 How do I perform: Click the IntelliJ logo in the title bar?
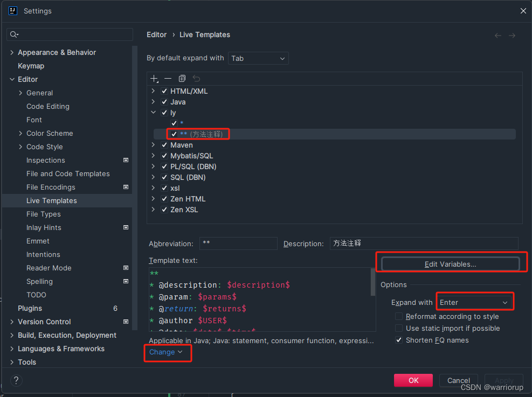[x=12, y=11]
